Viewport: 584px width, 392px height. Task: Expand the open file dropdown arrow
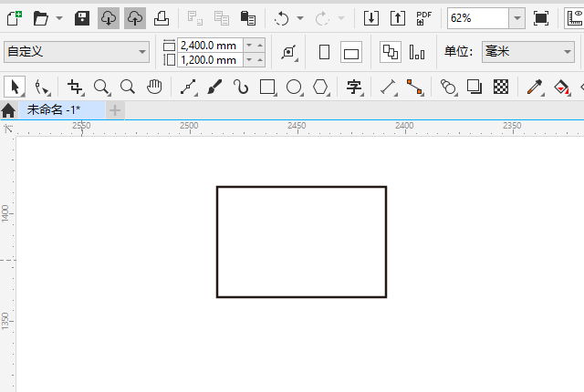pos(59,18)
